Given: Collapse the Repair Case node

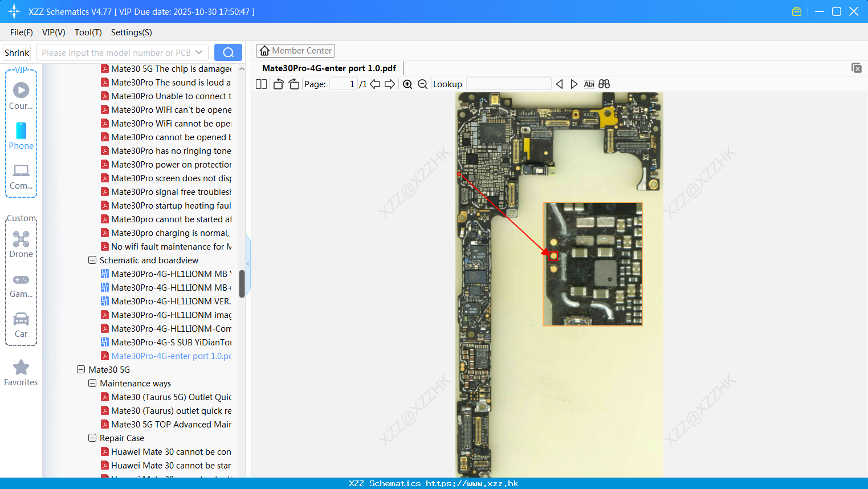Looking at the screenshot, I should click(92, 438).
